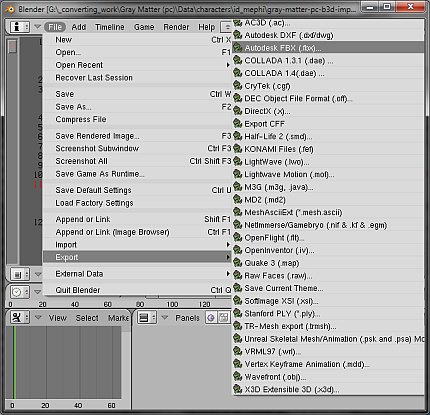Screen dimensions: 430x415
Task: Click the info window type icon
Action: click(x=16, y=27)
